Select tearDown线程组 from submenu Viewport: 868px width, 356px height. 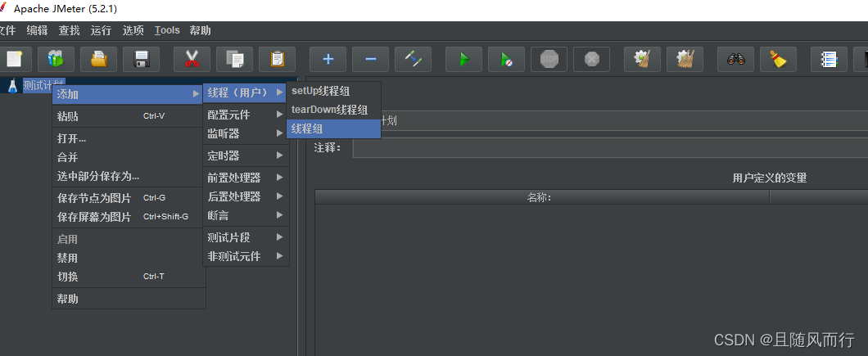tap(333, 110)
